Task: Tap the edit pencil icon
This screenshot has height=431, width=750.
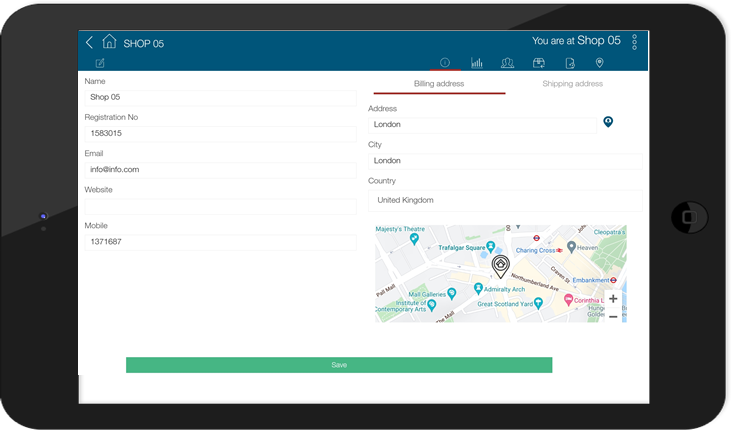Action: [x=100, y=63]
